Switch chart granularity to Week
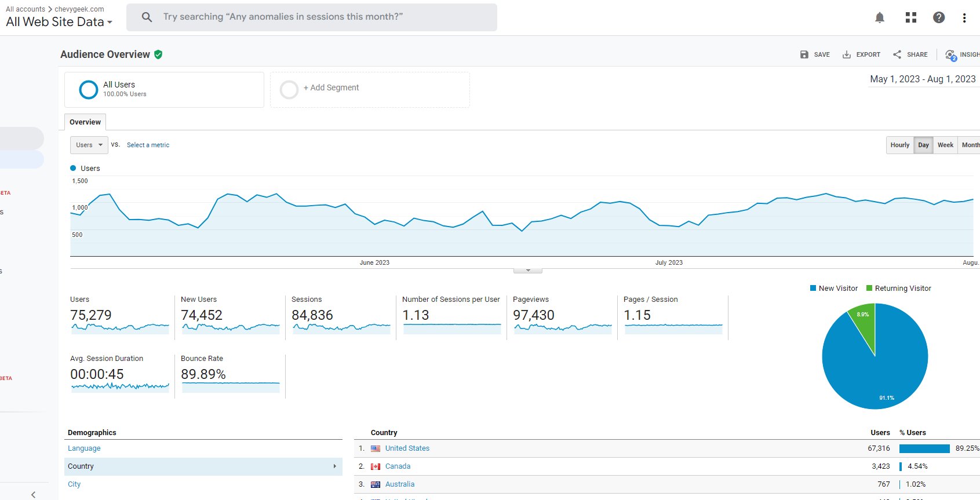The width and height of the screenshot is (980, 500). [945, 145]
